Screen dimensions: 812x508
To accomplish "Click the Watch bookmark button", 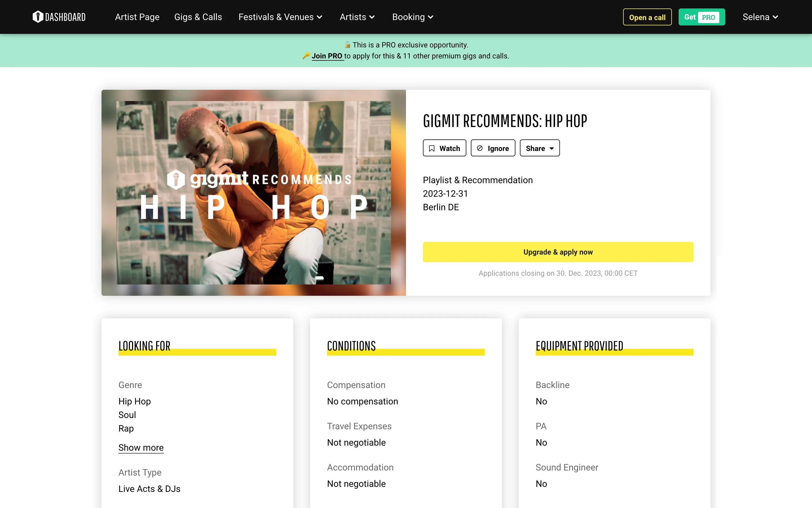I will (444, 148).
